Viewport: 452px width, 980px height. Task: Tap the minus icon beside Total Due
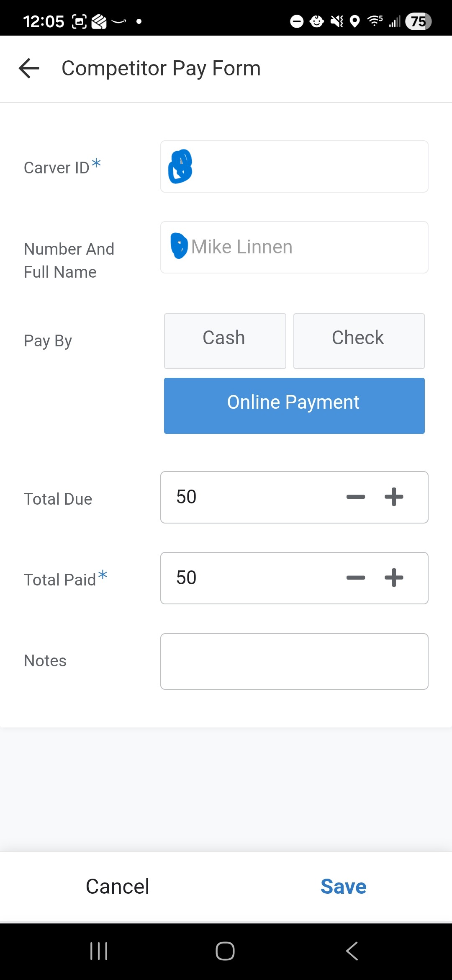(355, 497)
